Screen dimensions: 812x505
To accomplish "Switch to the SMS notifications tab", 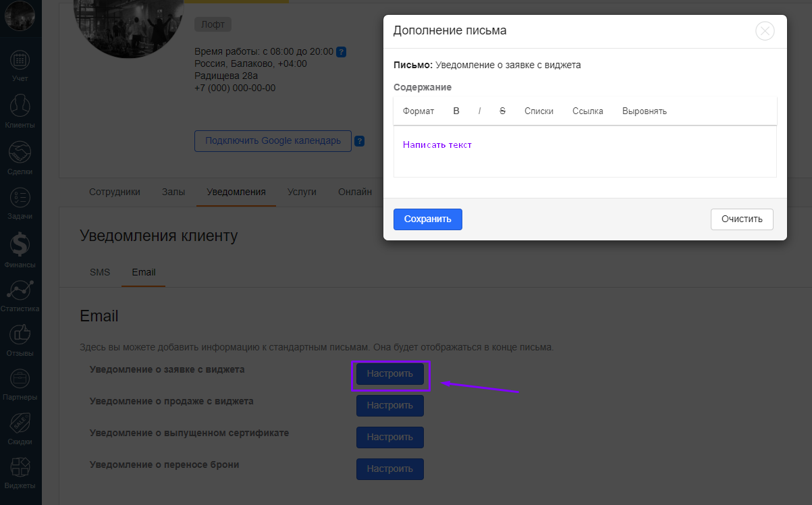I will pyautogui.click(x=100, y=272).
